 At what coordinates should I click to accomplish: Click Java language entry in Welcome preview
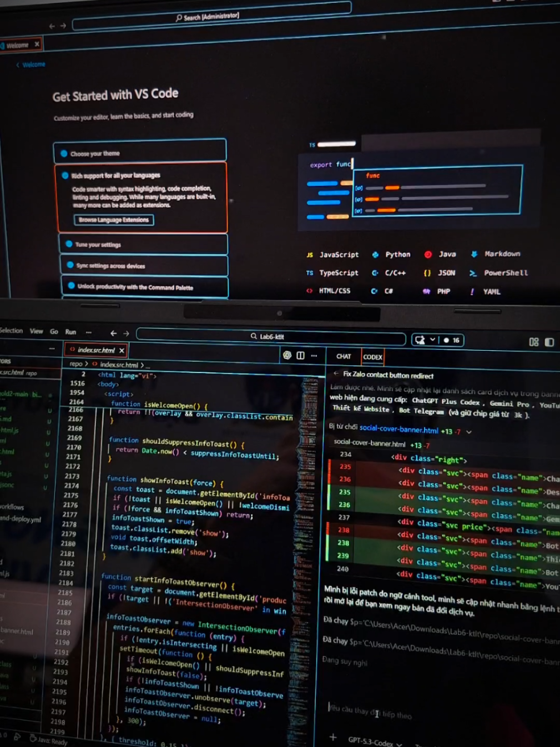[440, 254]
